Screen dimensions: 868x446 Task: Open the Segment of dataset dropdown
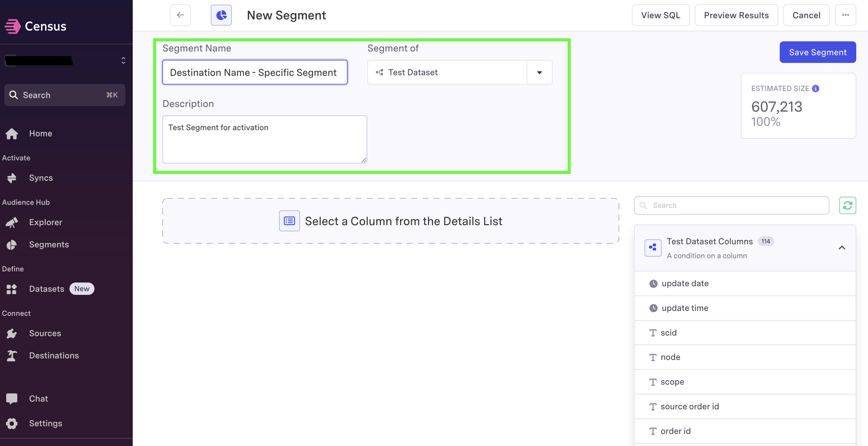tap(539, 72)
